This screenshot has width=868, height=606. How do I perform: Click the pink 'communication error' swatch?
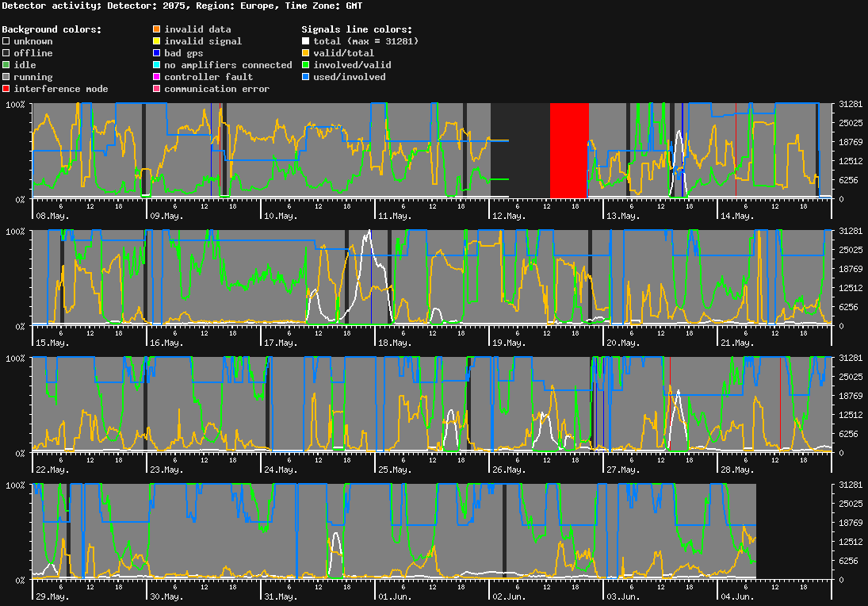[157, 89]
